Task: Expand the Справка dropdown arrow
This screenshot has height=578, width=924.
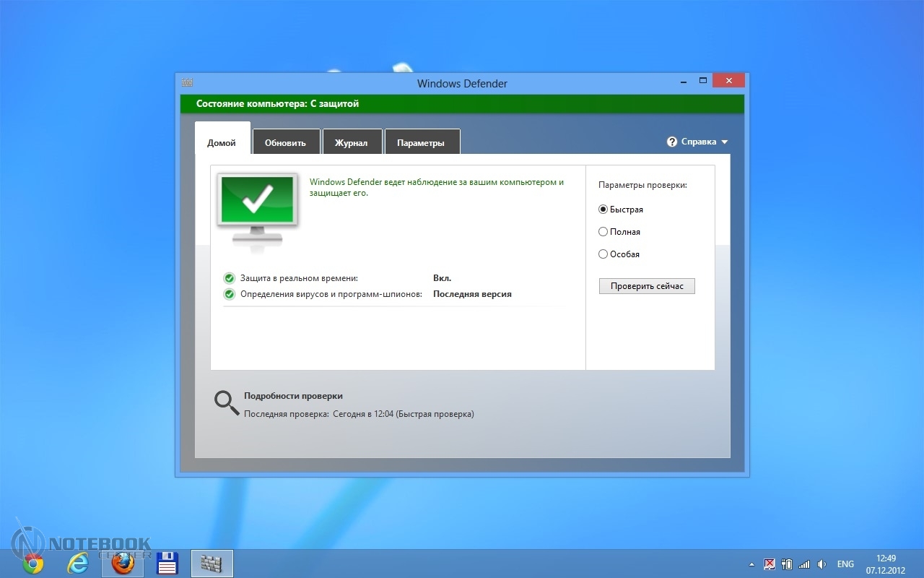Action: (x=725, y=142)
